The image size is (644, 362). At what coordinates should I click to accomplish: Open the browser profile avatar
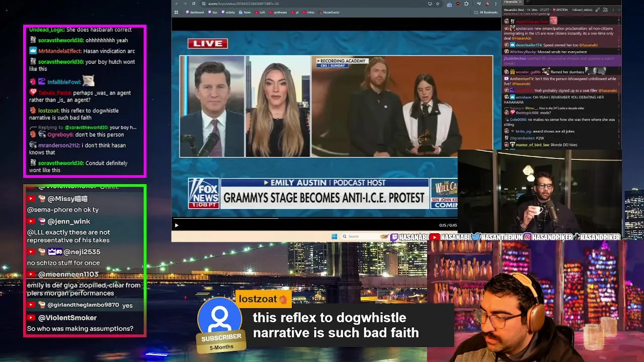(487, 4)
